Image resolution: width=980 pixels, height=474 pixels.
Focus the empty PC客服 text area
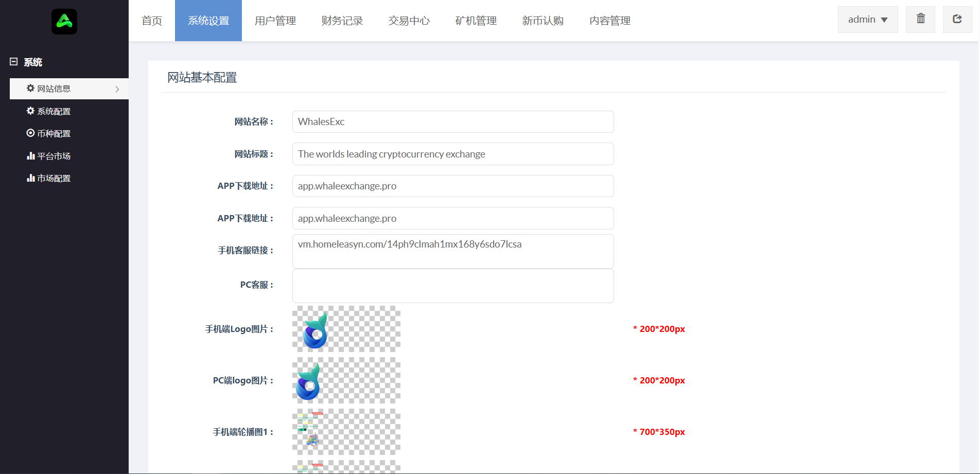pyautogui.click(x=453, y=286)
